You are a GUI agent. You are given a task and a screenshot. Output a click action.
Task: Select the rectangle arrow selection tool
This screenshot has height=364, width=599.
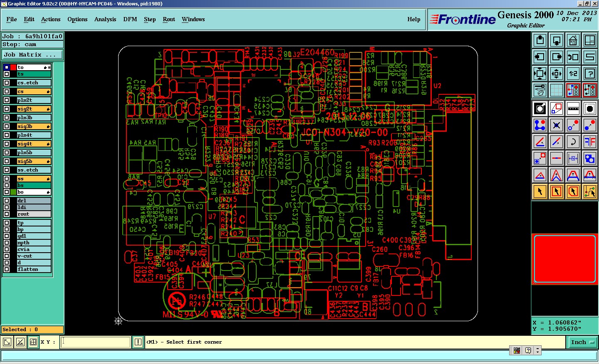pyautogui.click(x=557, y=192)
